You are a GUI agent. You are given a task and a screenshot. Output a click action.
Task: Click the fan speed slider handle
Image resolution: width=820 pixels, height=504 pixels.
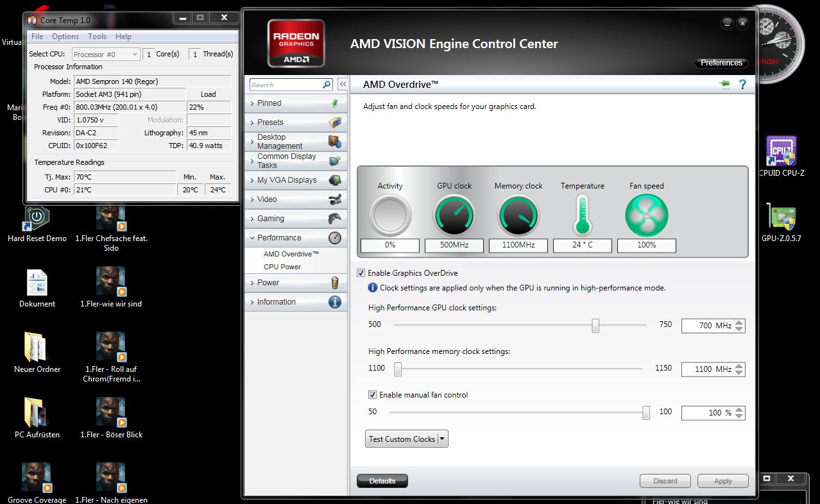646,412
